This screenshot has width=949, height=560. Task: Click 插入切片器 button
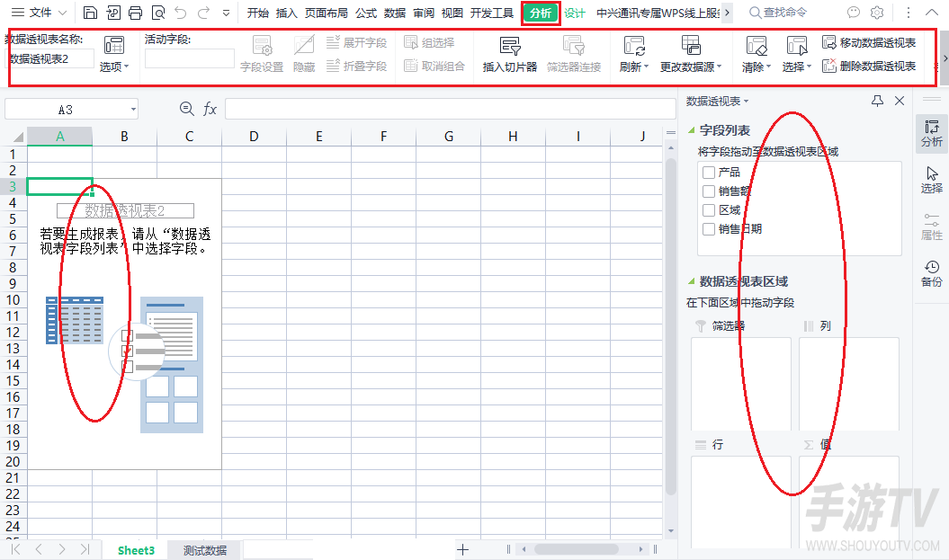tap(510, 54)
